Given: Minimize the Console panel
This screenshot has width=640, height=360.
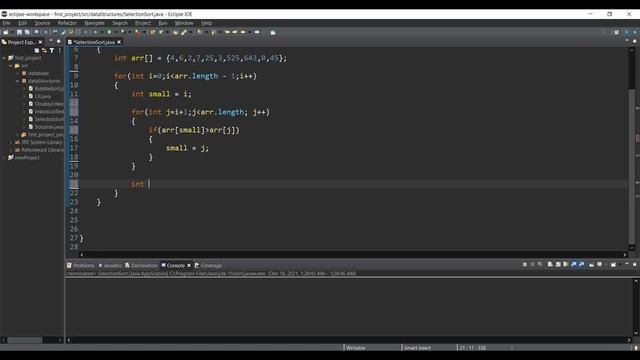Looking at the screenshot, I should point(627,264).
